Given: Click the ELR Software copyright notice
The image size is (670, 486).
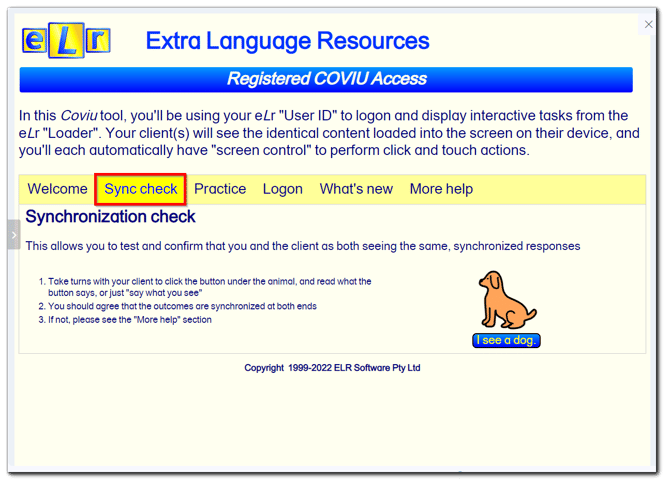Looking at the screenshot, I should pos(332,368).
